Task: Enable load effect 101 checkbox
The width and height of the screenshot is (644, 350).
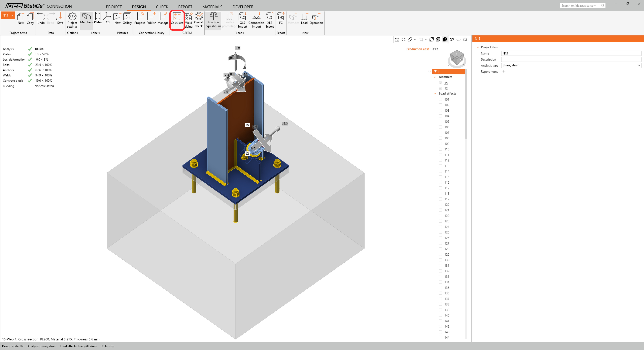Action: (440, 99)
